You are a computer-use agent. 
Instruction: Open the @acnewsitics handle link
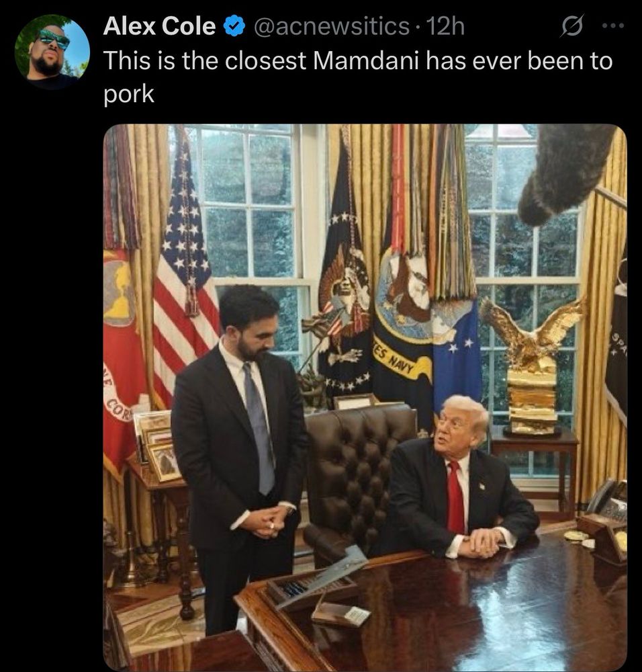[332, 27]
